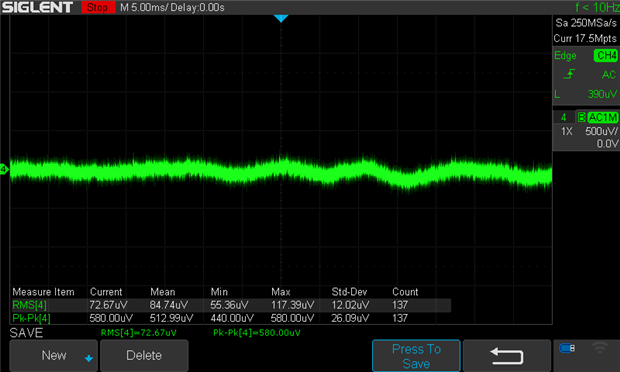Click the return back arrow icon
620x372 pixels.
tap(507, 356)
